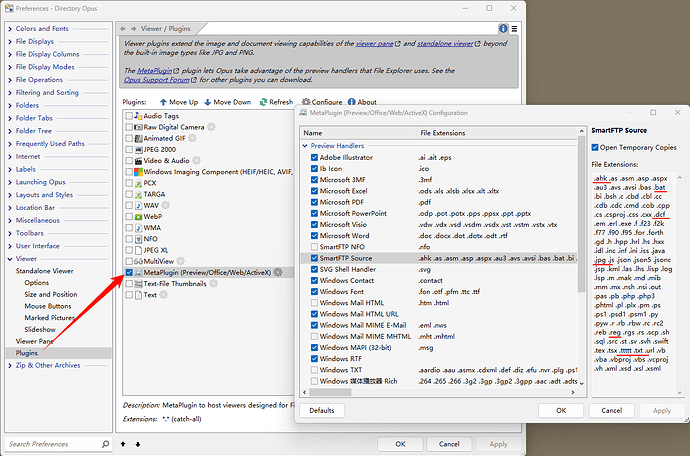This screenshot has width=690, height=456.
Task: Click the search magnifier icon in Search Preferences
Action: (105, 444)
